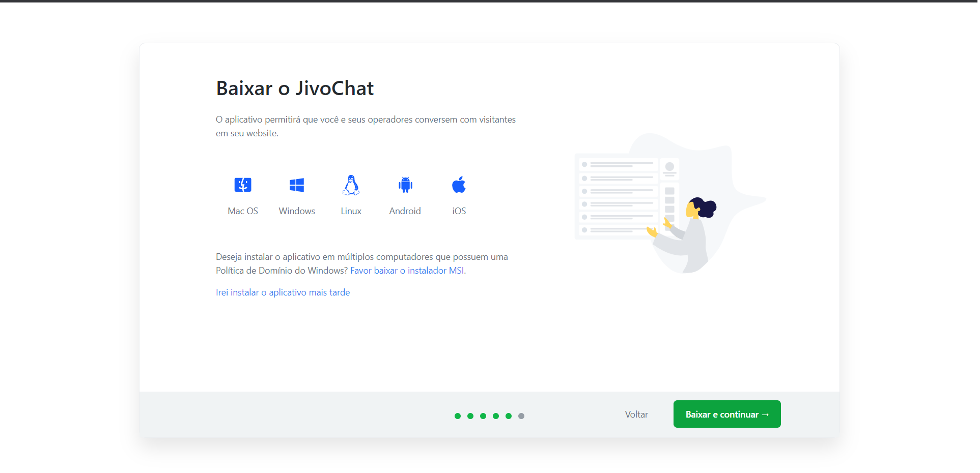Click the illustration of woman with chat list

(670, 203)
